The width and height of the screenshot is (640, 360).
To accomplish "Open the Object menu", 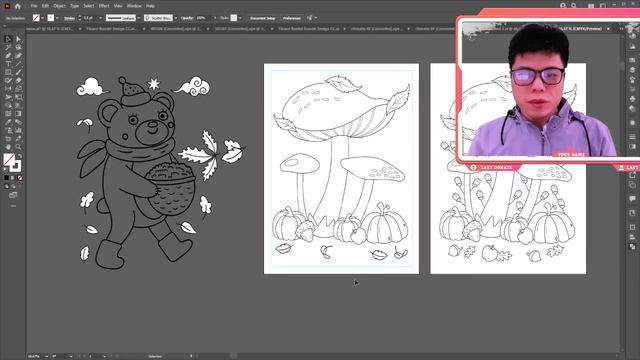I will click(x=59, y=6).
